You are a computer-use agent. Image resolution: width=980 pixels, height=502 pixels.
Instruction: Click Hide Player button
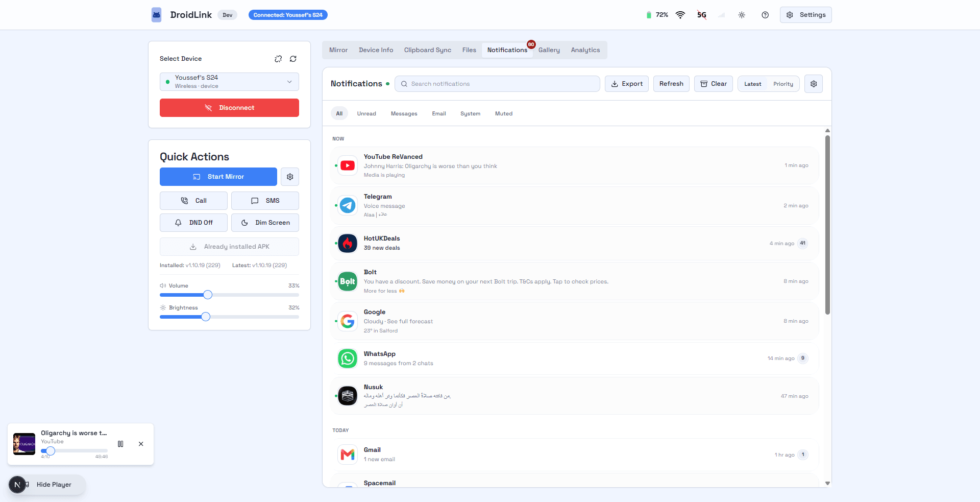click(54, 485)
